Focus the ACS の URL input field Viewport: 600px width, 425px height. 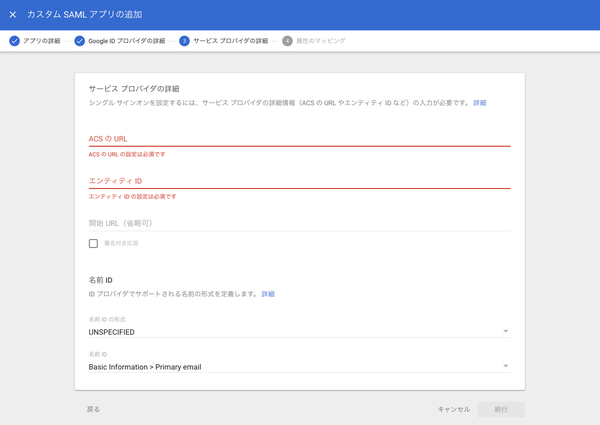pos(300,139)
